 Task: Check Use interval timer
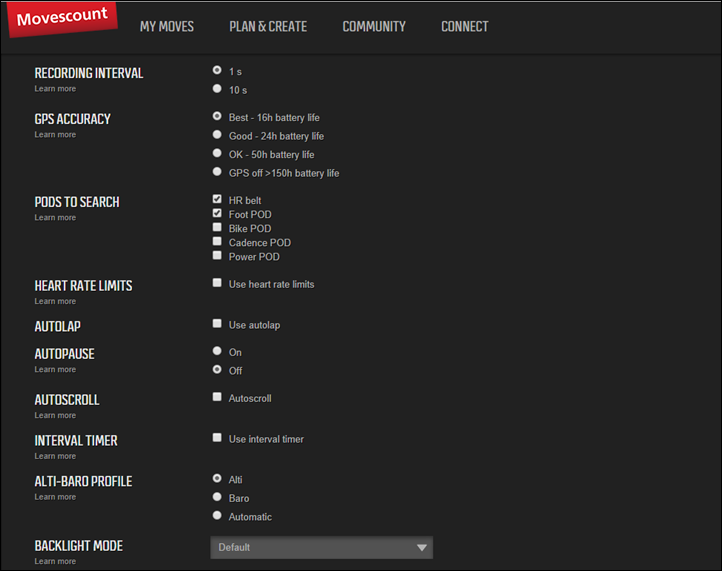click(x=217, y=437)
